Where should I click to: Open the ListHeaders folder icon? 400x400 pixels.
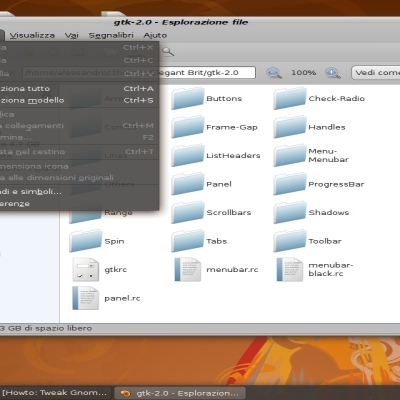coord(187,155)
